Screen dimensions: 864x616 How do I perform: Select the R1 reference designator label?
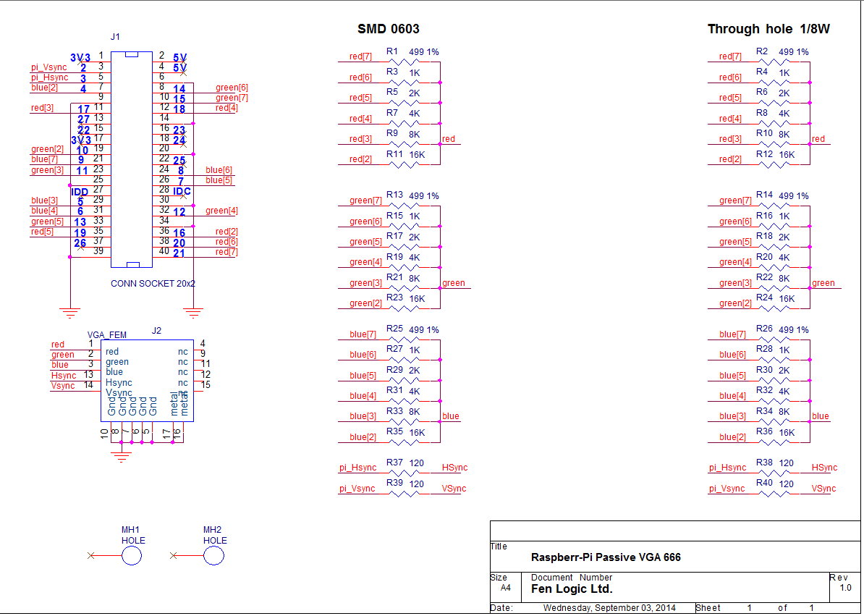391,51
